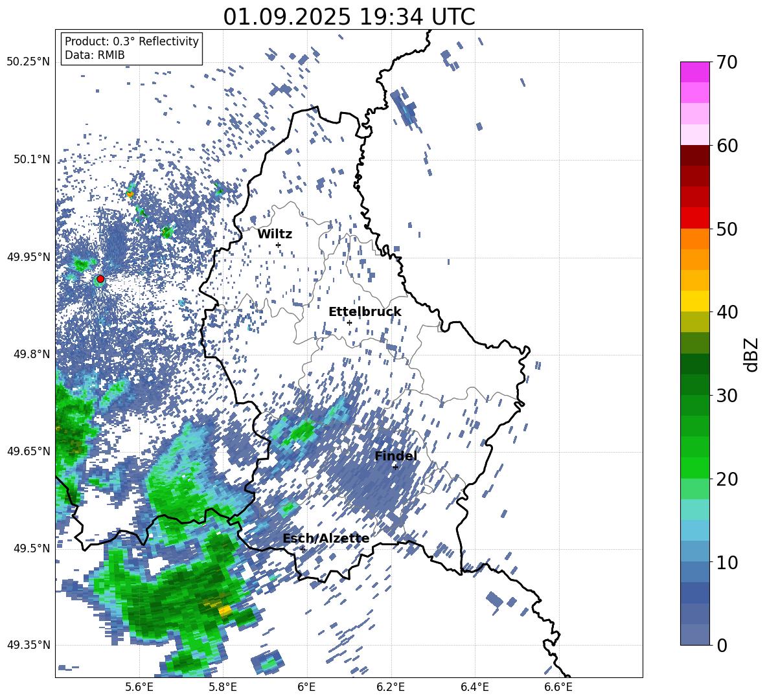
Task: Click the orange echo pixel northwest of the radar
Action: [x=130, y=194]
